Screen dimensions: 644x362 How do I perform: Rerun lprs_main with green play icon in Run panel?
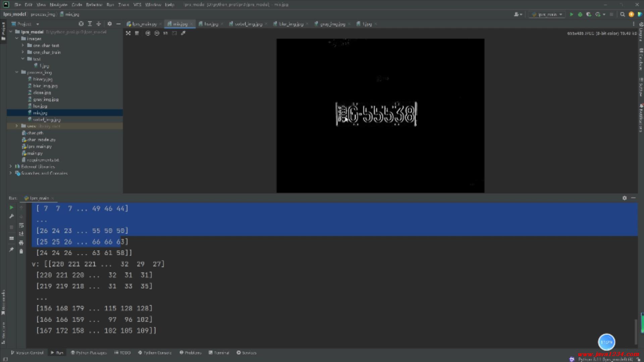[x=11, y=208]
